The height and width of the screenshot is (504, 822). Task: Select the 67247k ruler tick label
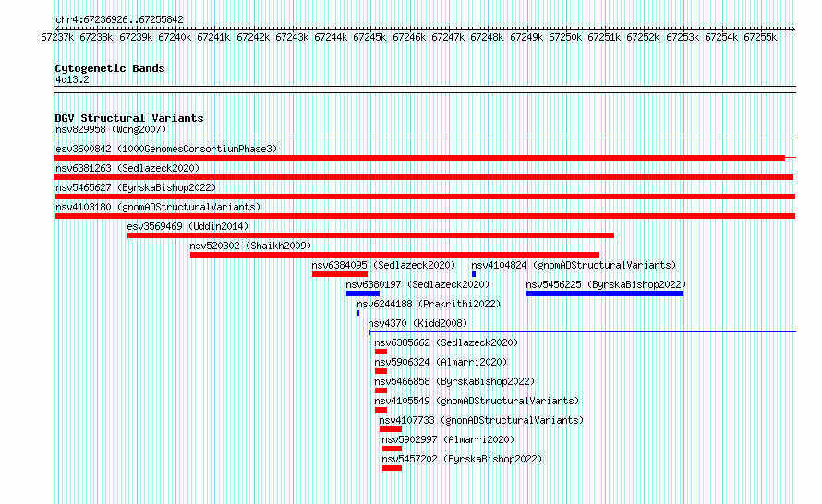coord(448,37)
